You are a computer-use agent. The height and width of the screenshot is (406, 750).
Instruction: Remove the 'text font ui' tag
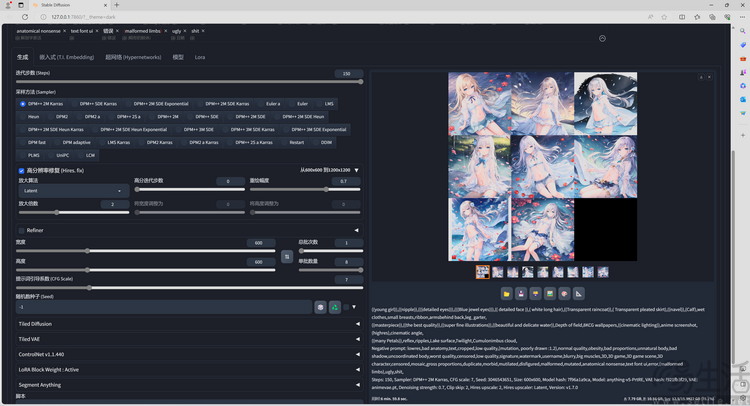[97, 31]
